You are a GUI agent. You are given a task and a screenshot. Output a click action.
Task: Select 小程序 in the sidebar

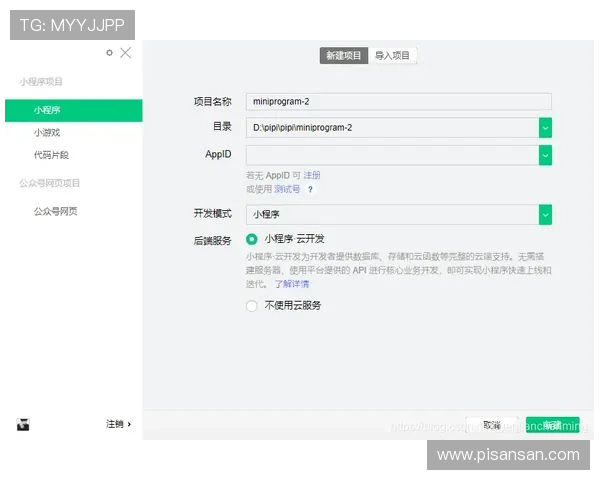coord(73,110)
